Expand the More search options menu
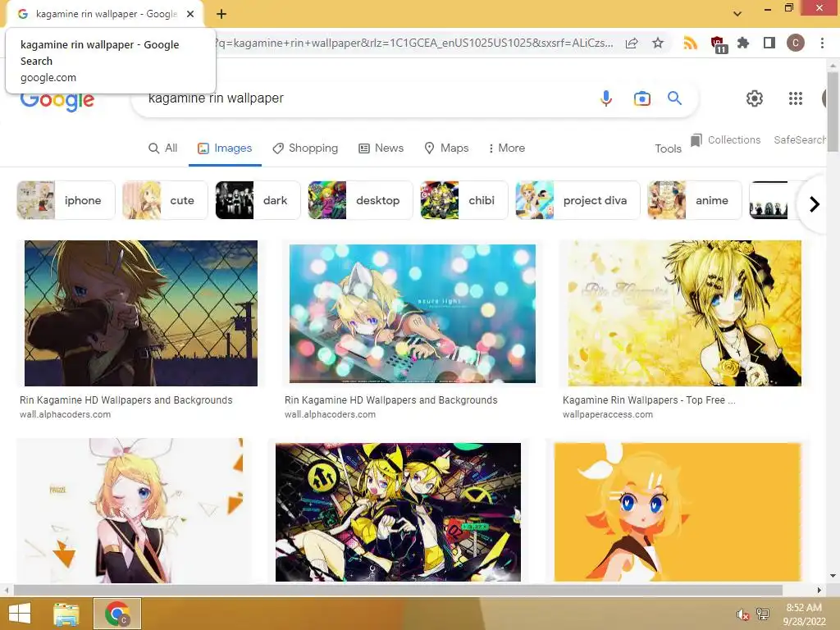The image size is (840, 630). tap(507, 148)
